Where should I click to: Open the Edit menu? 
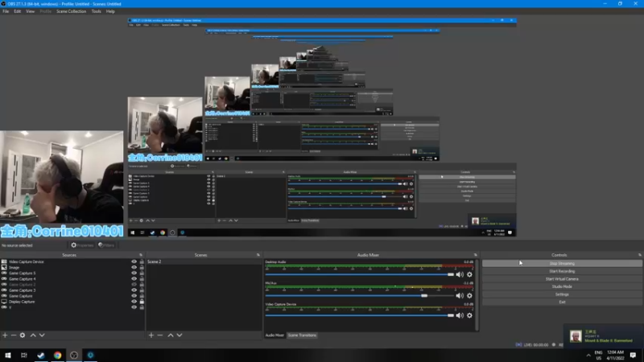click(17, 11)
